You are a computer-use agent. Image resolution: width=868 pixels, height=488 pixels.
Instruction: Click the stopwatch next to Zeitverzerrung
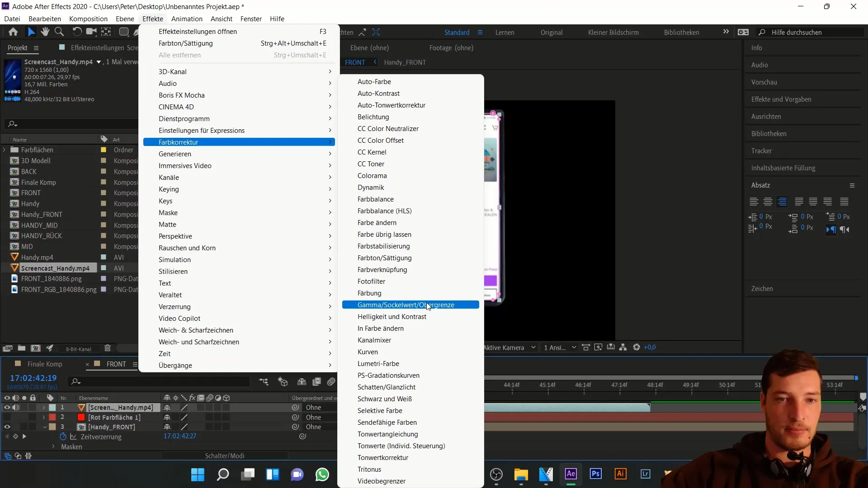pyautogui.click(x=63, y=436)
